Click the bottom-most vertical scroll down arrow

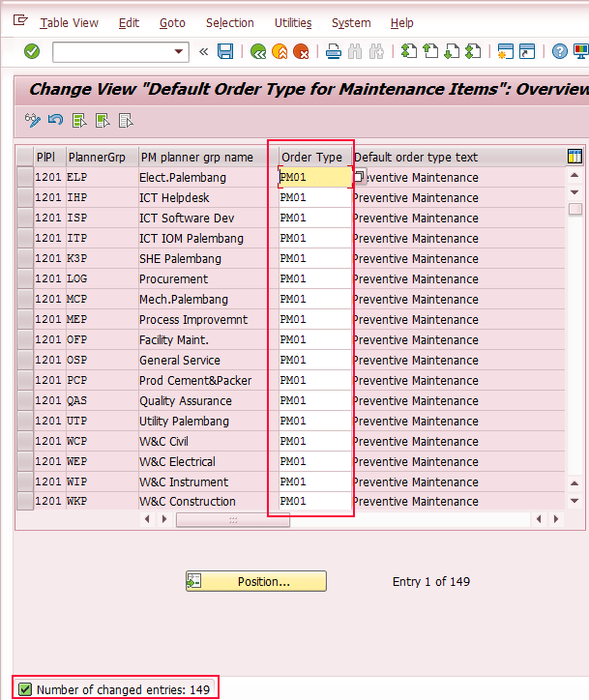point(574,501)
